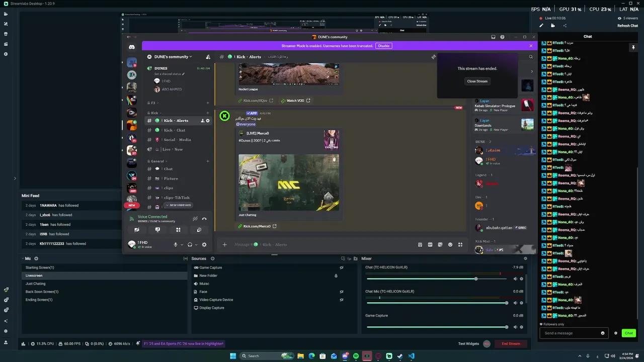The image size is (644, 362).
Task: Toggle visibility of Face source
Action: coord(341,292)
